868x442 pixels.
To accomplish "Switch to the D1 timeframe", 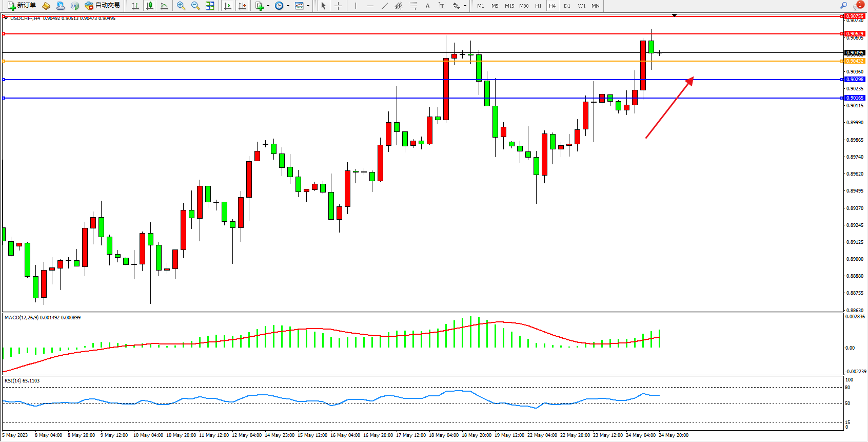I will coord(567,6).
